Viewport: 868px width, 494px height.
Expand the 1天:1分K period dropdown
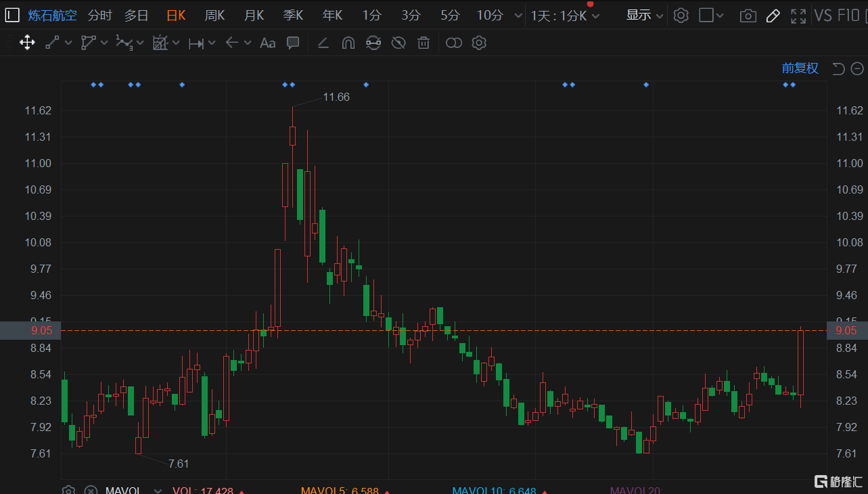tap(565, 16)
